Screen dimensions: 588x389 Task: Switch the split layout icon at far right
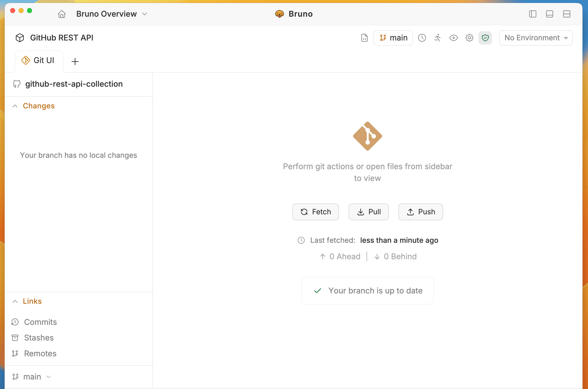click(x=567, y=14)
